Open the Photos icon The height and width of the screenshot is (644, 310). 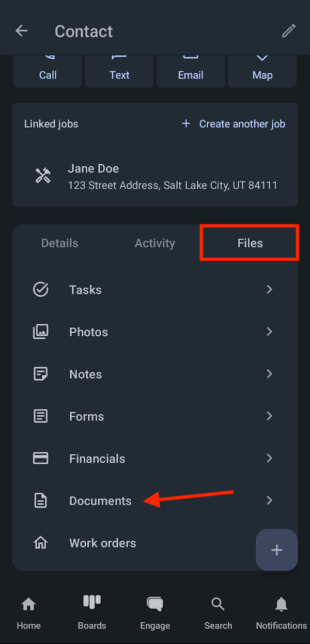point(41,332)
